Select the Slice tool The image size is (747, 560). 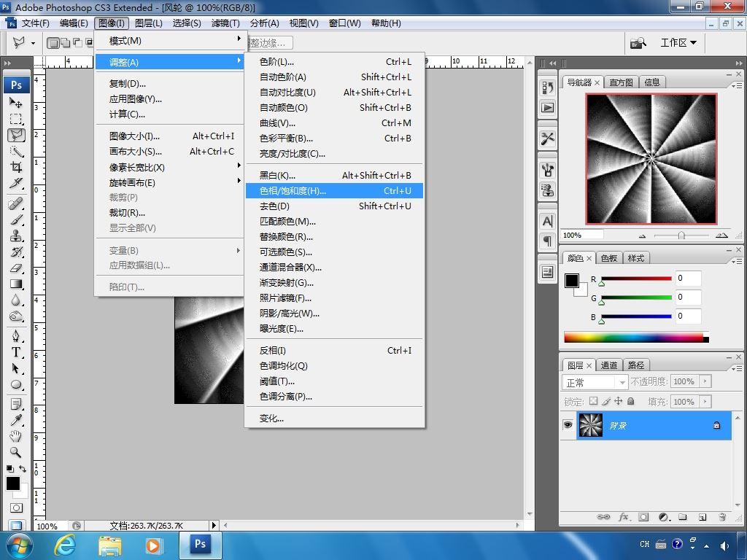(x=16, y=183)
